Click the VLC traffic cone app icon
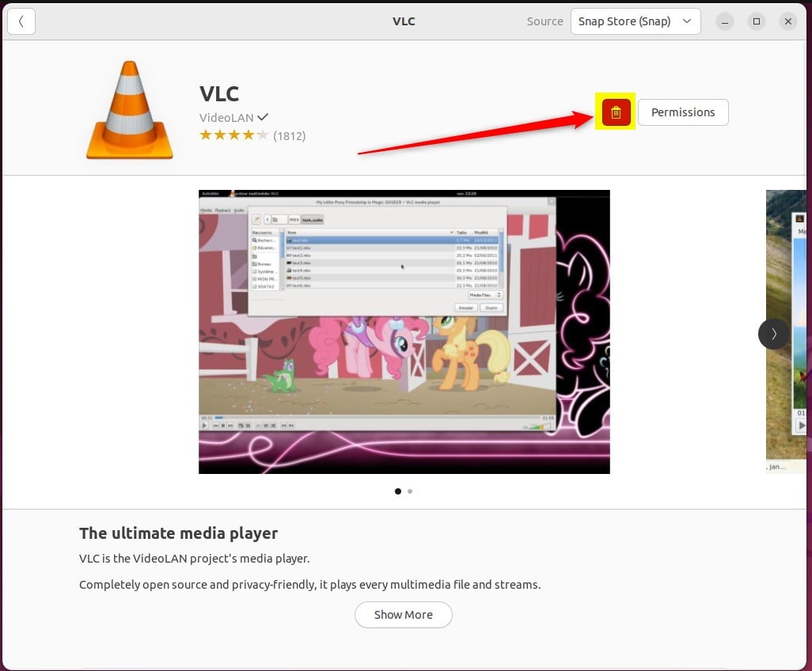 129,109
